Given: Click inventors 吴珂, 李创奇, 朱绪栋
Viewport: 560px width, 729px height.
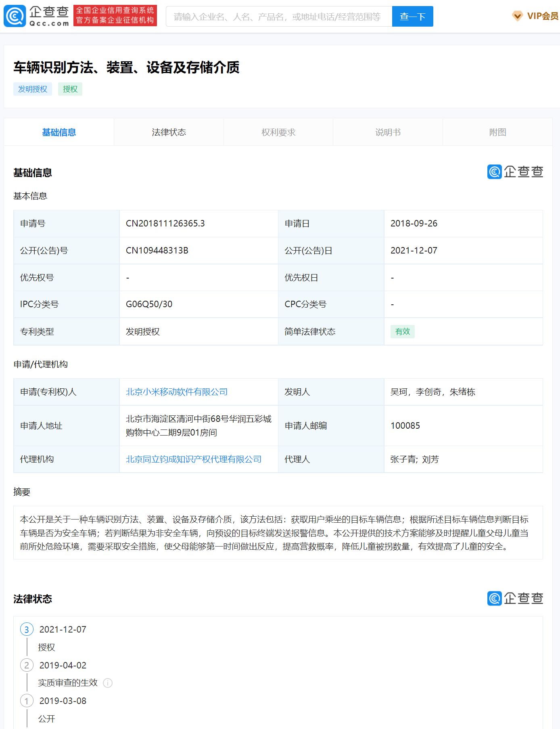Looking at the screenshot, I should click(x=433, y=392).
